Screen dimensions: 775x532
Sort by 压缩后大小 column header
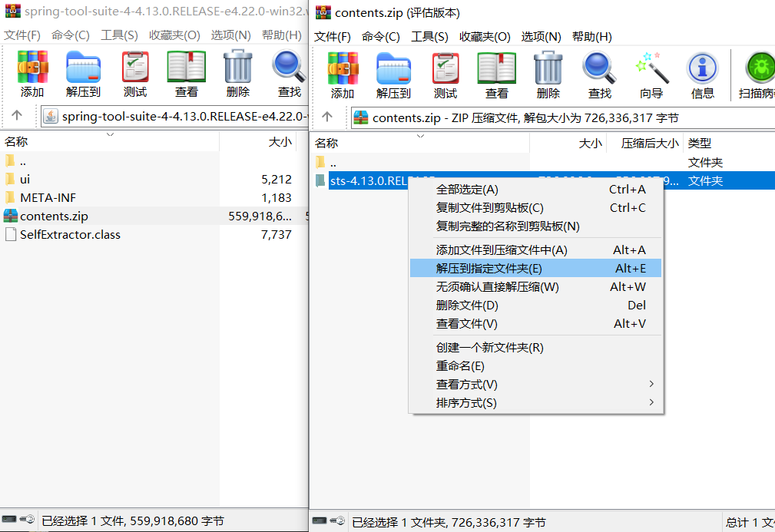(x=644, y=144)
